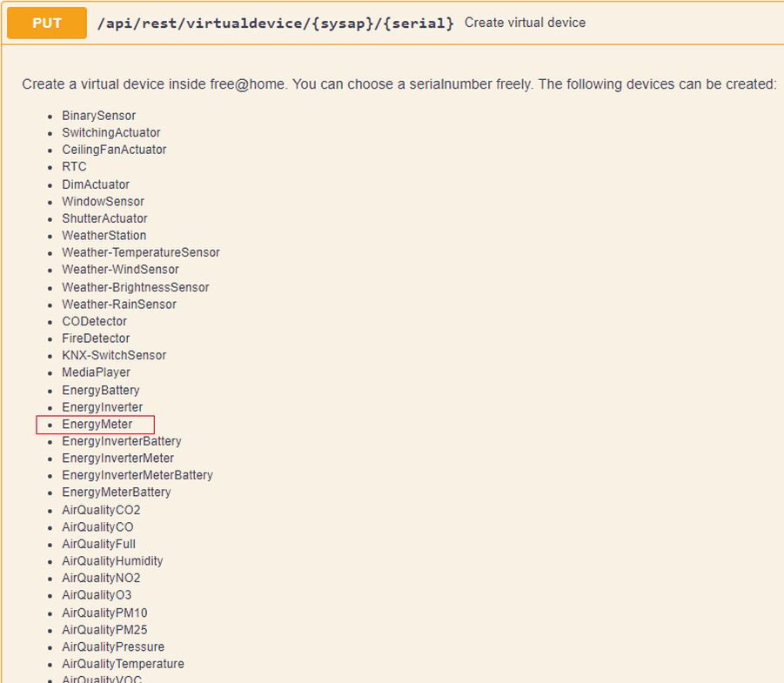Select the EnergyBattery entry
This screenshot has height=683, width=784.
coord(100,391)
